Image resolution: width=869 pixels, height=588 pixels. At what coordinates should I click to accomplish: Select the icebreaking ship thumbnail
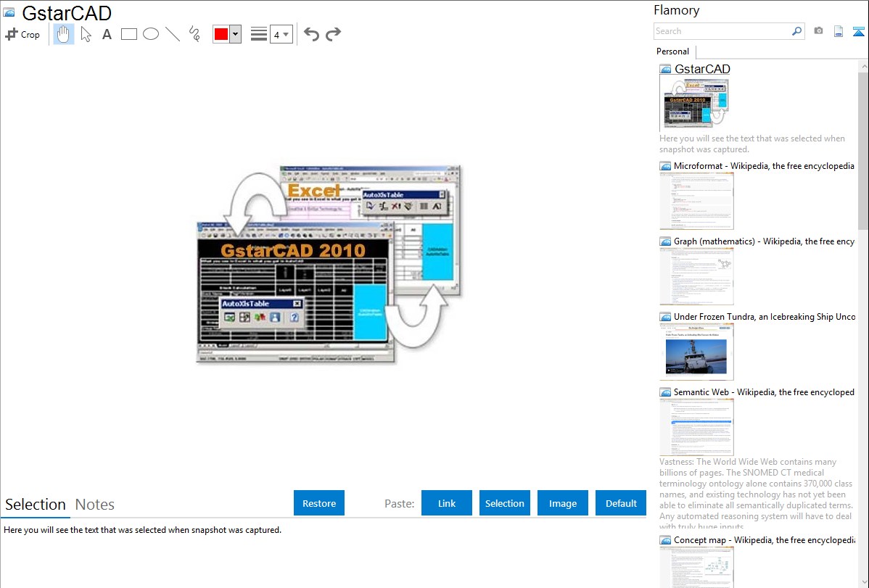[696, 352]
